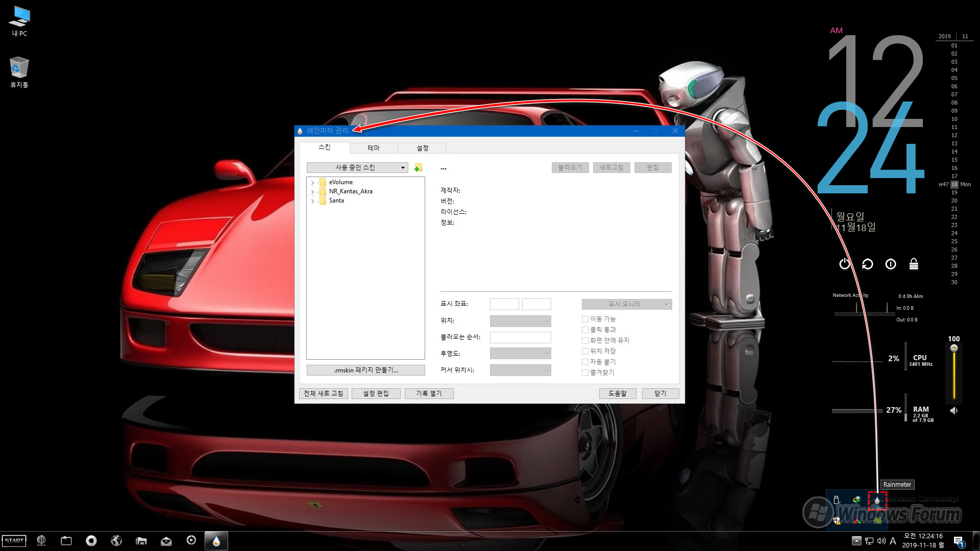This screenshot has height=551, width=980.
Task: Switch to the 테마 tab
Action: 374,148
